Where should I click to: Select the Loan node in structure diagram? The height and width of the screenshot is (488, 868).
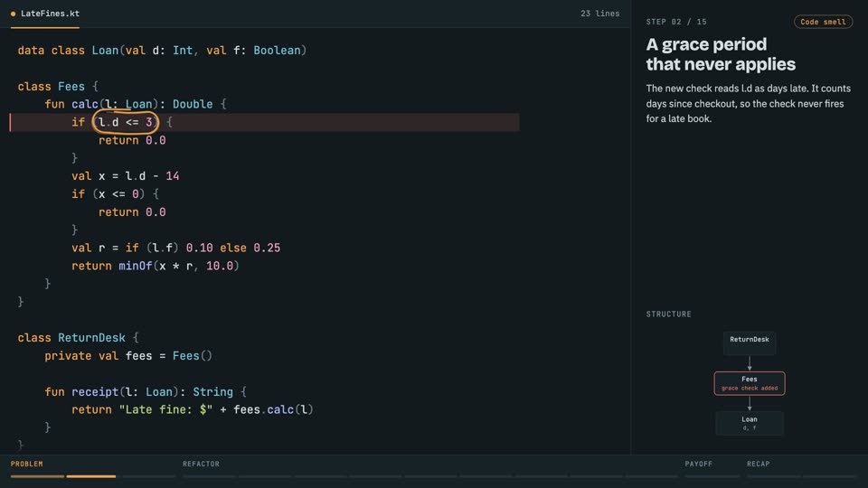pos(749,423)
